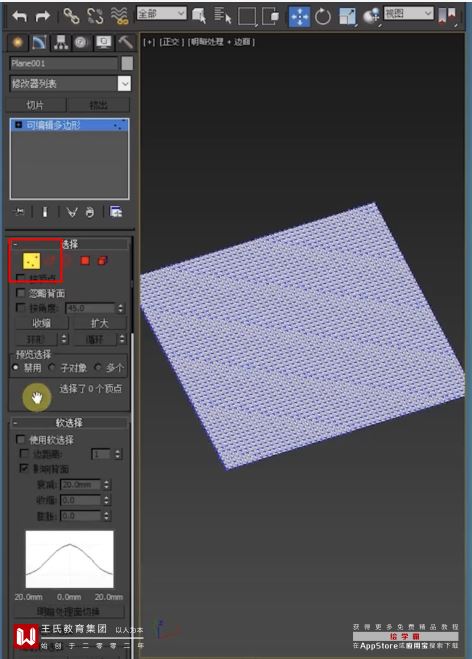Open the Select by Name list tool
Screen dimensions: 472x659
(x=223, y=16)
